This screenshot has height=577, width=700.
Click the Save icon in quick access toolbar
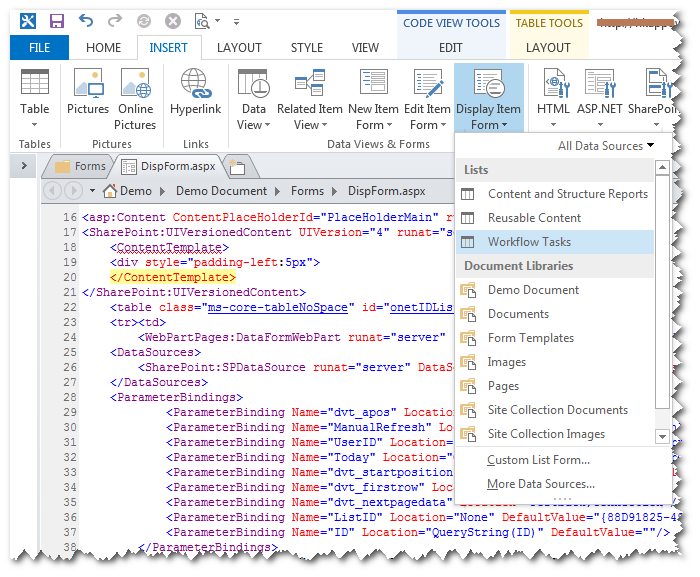click(57, 21)
